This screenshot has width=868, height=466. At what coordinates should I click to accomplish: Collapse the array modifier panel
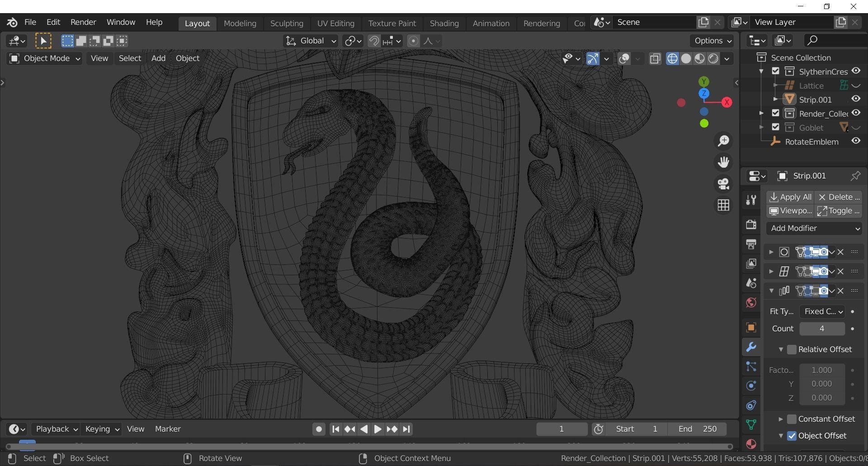(x=771, y=291)
